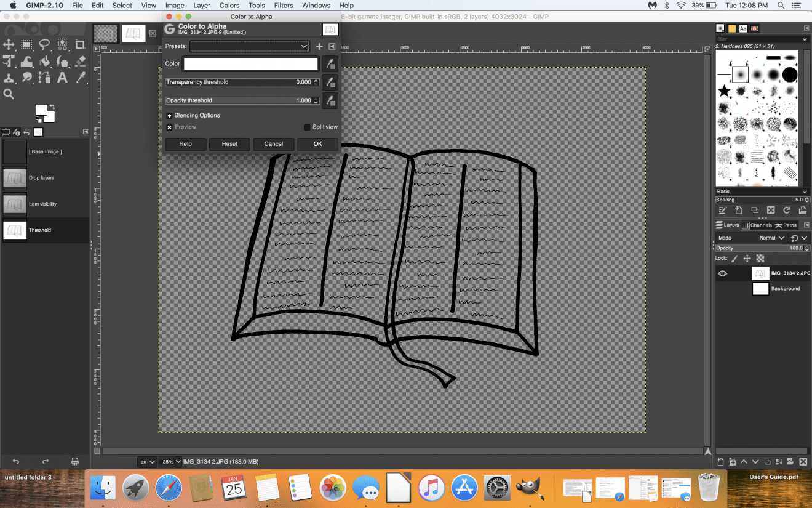Select the Bucket Fill tool

point(45,61)
